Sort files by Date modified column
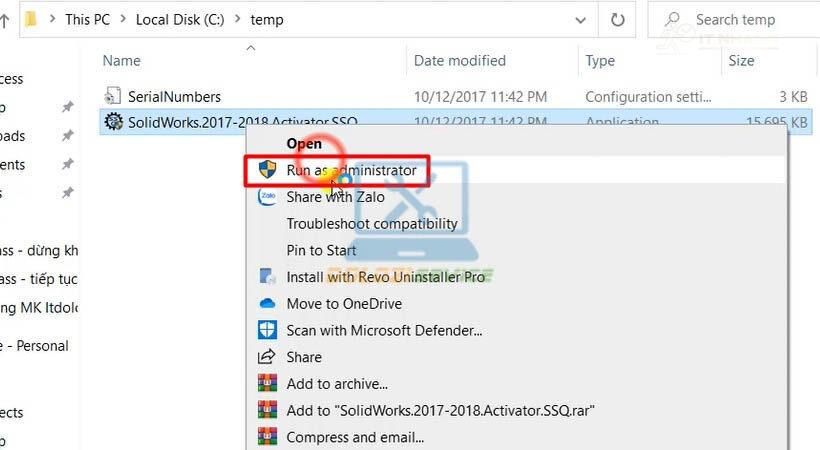820x450 pixels. coord(460,61)
